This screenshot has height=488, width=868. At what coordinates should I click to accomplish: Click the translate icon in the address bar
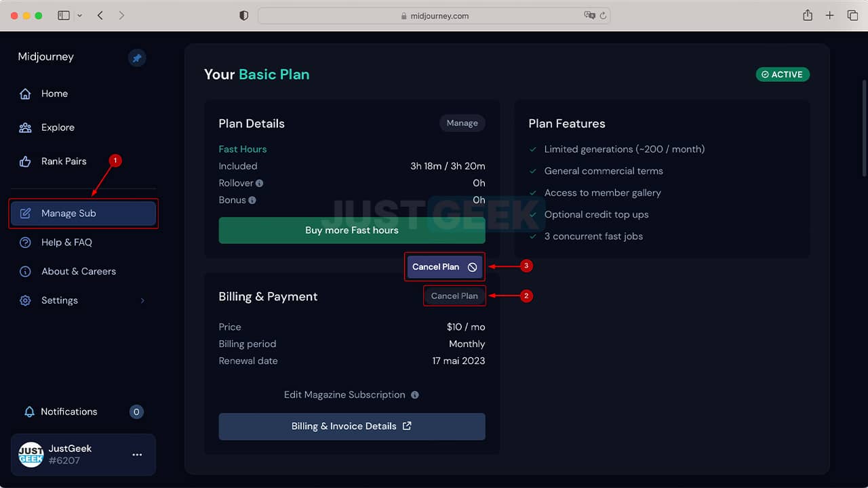pyautogui.click(x=589, y=15)
